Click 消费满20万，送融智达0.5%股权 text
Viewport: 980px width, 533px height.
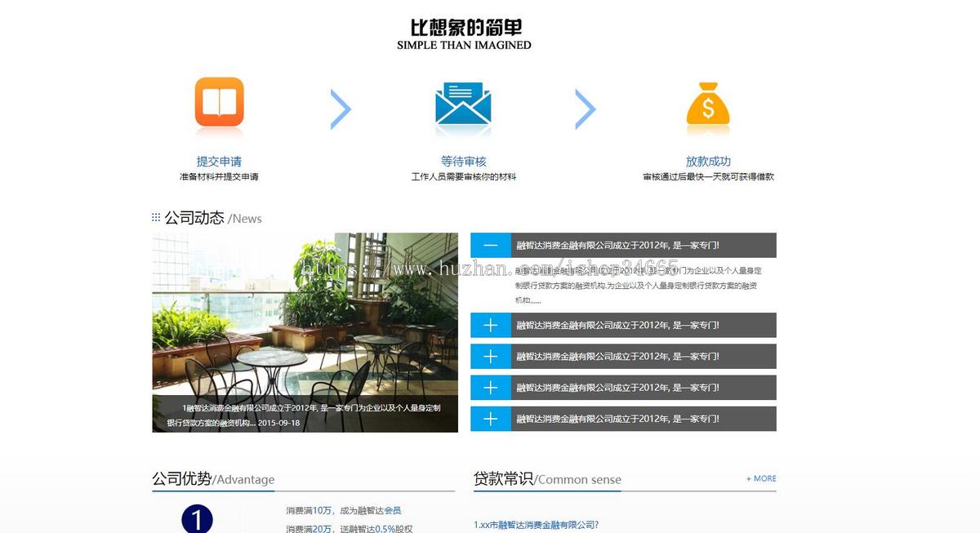(349, 529)
